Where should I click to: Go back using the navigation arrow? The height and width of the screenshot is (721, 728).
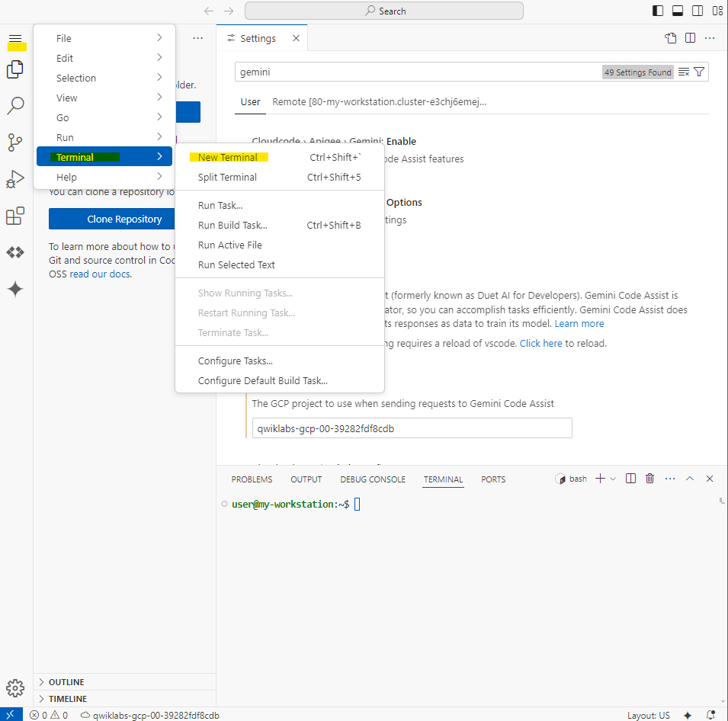pos(209,11)
